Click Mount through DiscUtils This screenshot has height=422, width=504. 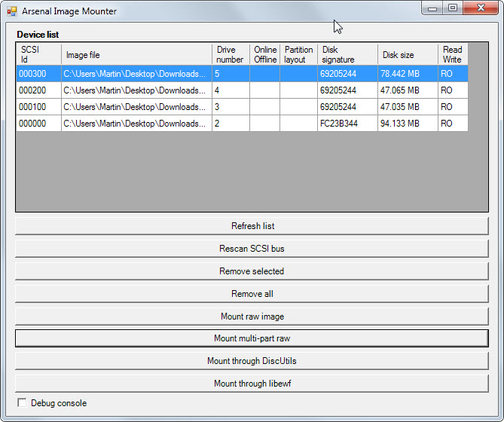pyautogui.click(x=252, y=361)
